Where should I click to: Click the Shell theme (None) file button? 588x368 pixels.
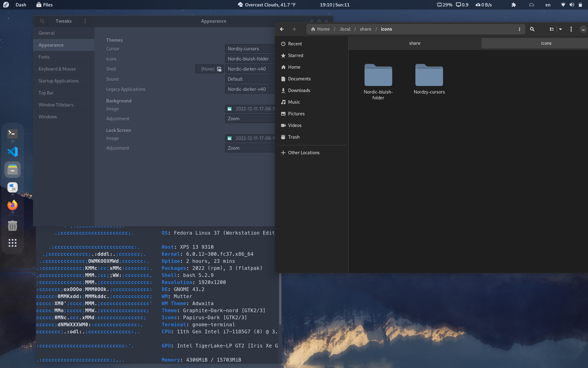210,69
